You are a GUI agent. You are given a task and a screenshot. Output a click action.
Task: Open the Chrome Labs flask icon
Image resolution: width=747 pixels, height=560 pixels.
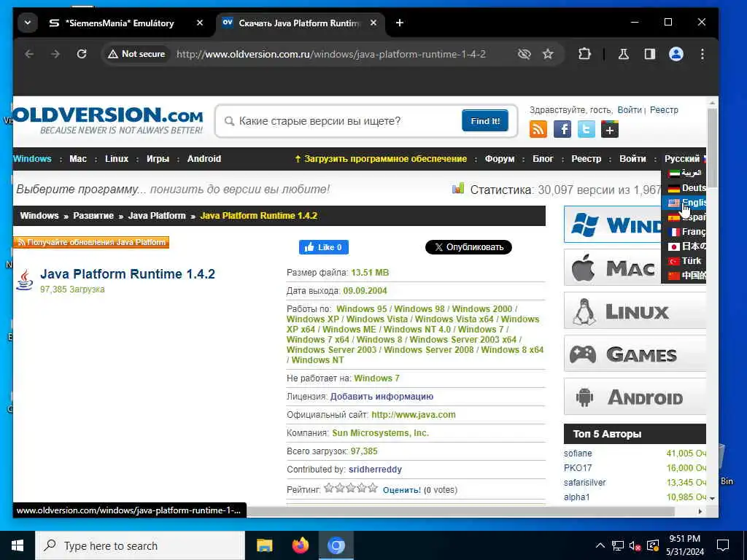coord(624,54)
